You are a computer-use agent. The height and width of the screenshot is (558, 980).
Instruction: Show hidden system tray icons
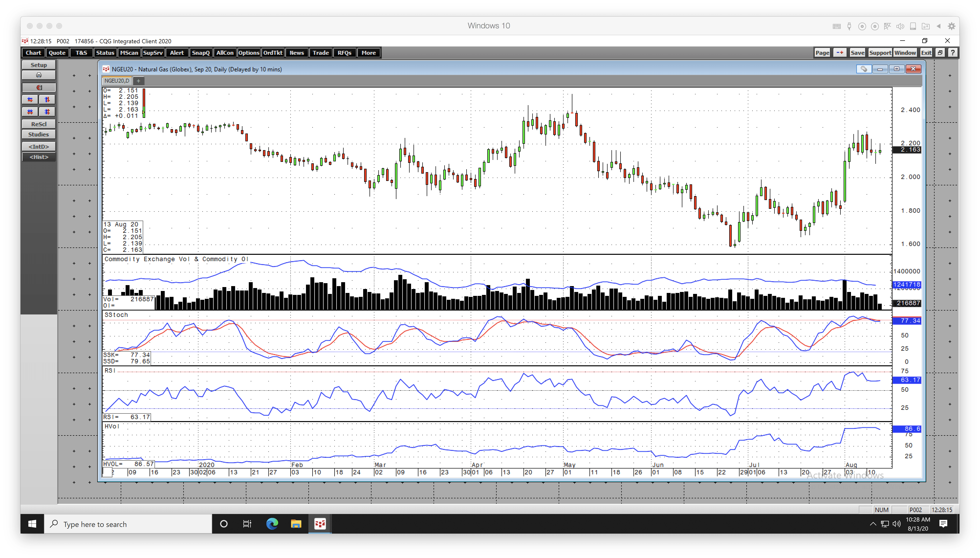873,524
